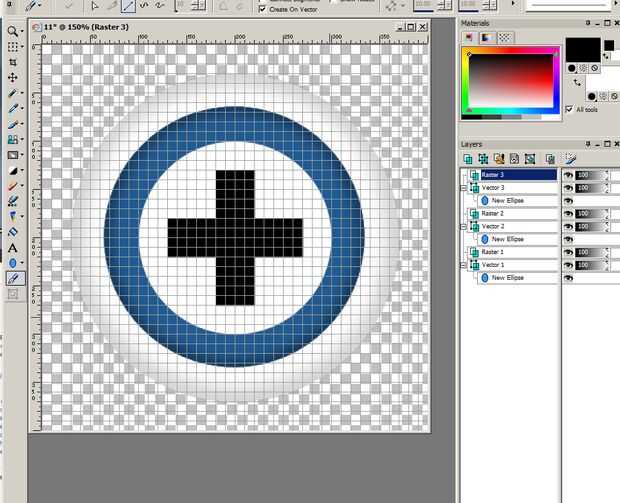Open the large foreground material swatch
This screenshot has width=620, height=503.
pos(583,50)
